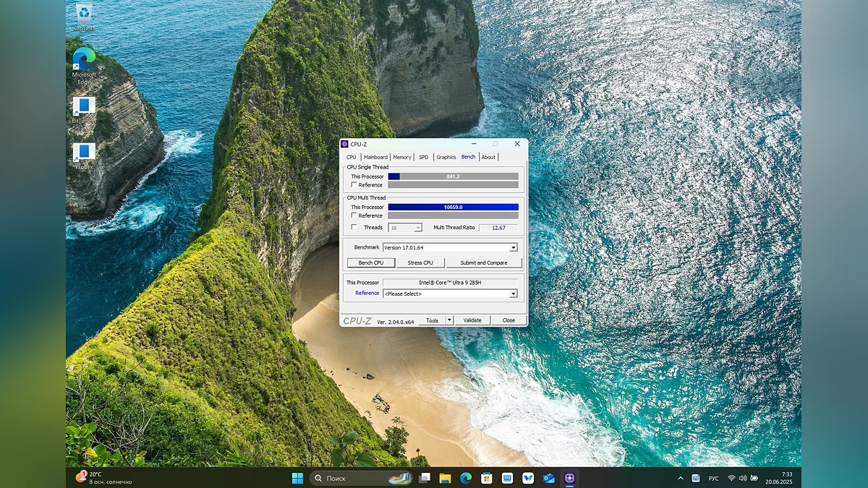This screenshot has width=868, height=488.
Task: Switch to the Mainboard tab
Action: (375, 157)
